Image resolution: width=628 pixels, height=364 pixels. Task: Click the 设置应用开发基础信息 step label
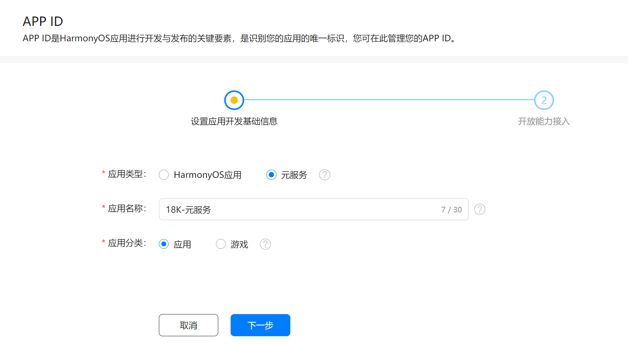234,122
